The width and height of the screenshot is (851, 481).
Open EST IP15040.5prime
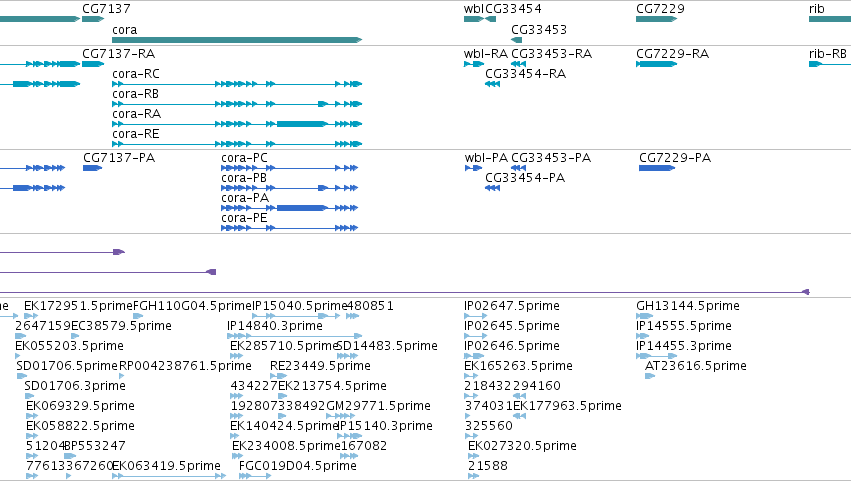(300, 306)
